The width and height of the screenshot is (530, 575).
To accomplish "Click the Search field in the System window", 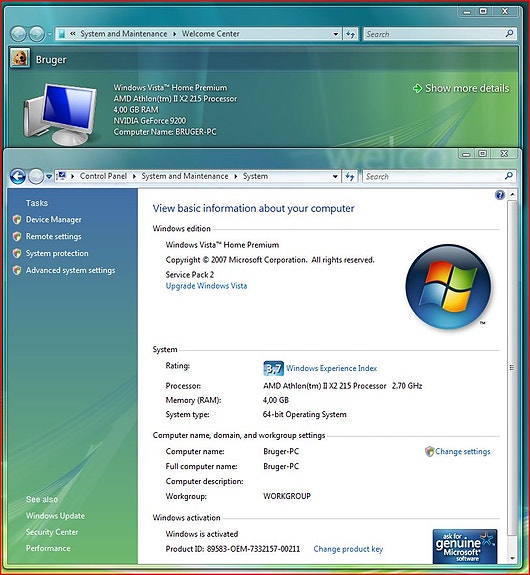I will (434, 176).
